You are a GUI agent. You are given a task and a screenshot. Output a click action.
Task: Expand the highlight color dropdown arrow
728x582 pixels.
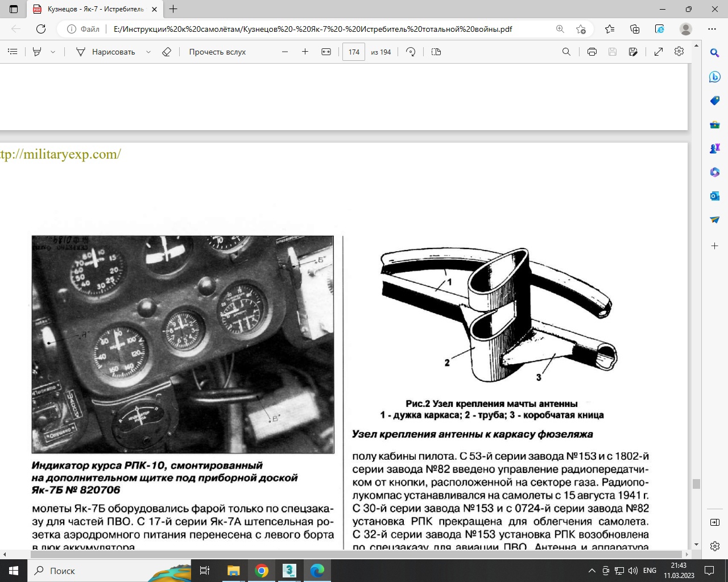(x=53, y=52)
